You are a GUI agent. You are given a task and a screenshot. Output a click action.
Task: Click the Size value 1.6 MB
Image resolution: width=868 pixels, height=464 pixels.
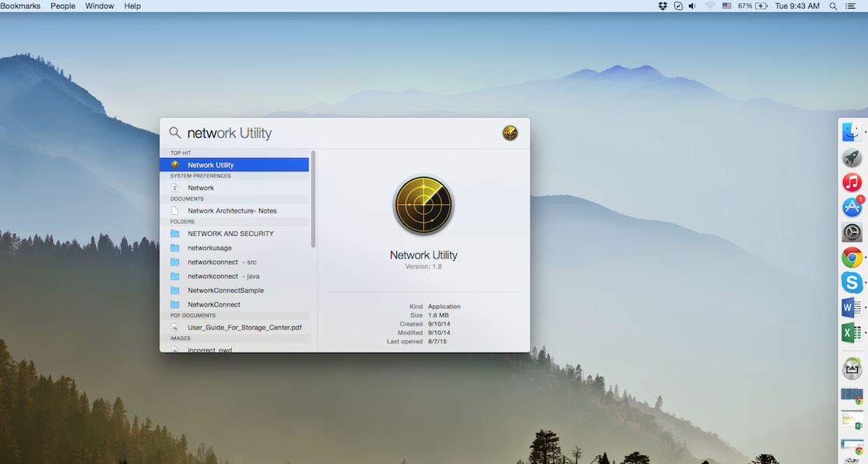(x=438, y=315)
